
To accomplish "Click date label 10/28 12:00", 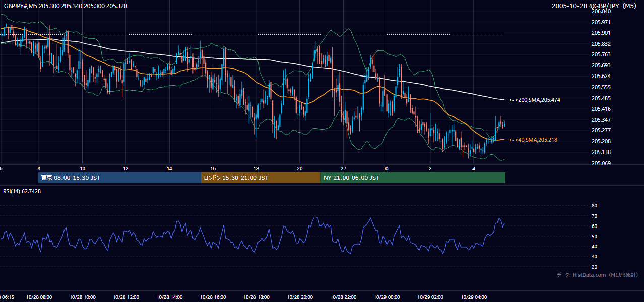I will click(126, 297).
